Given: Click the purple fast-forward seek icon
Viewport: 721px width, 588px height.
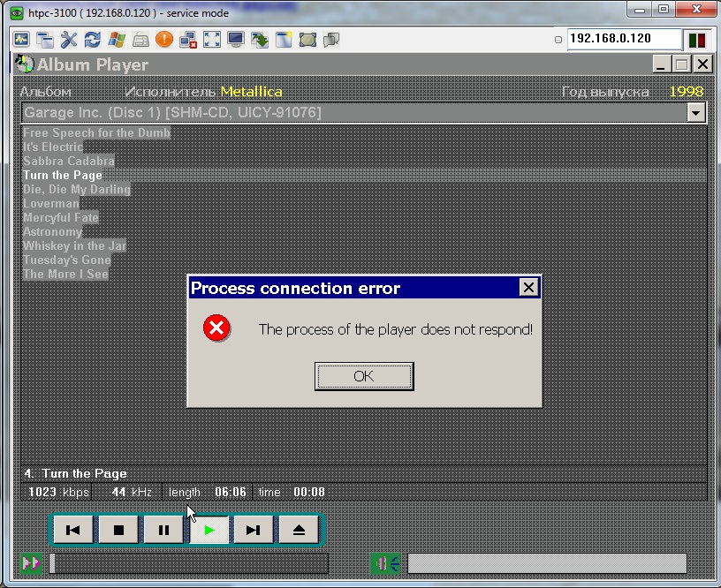Looking at the screenshot, I should [32, 562].
